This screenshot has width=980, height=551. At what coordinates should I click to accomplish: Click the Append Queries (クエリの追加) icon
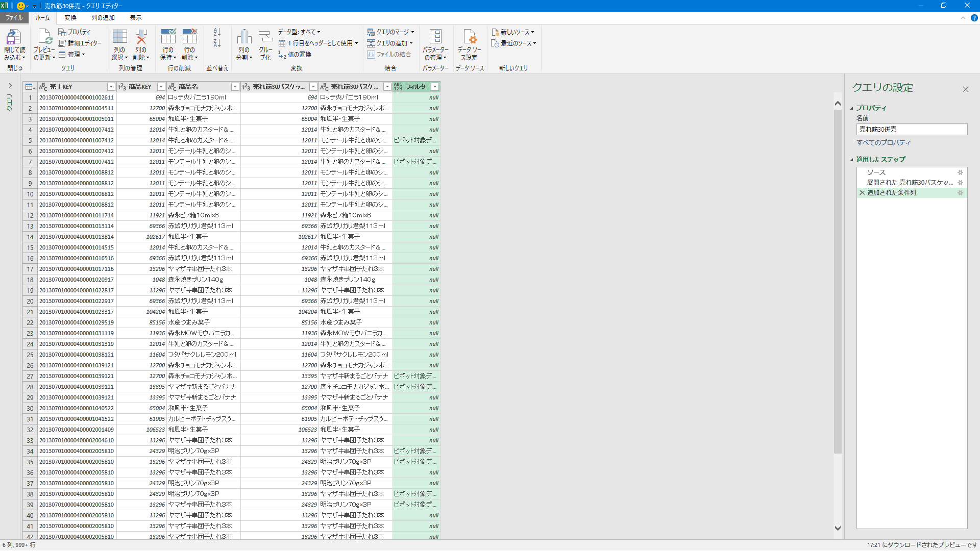click(371, 43)
